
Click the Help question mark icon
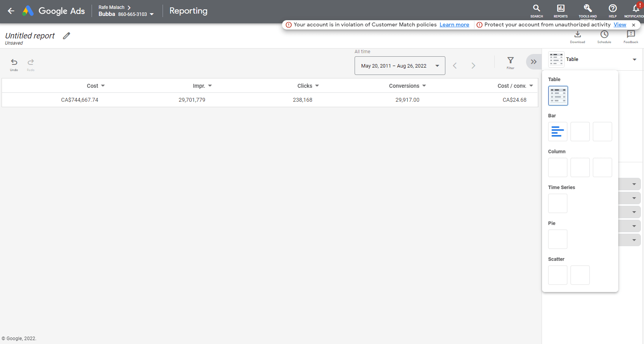(x=613, y=9)
